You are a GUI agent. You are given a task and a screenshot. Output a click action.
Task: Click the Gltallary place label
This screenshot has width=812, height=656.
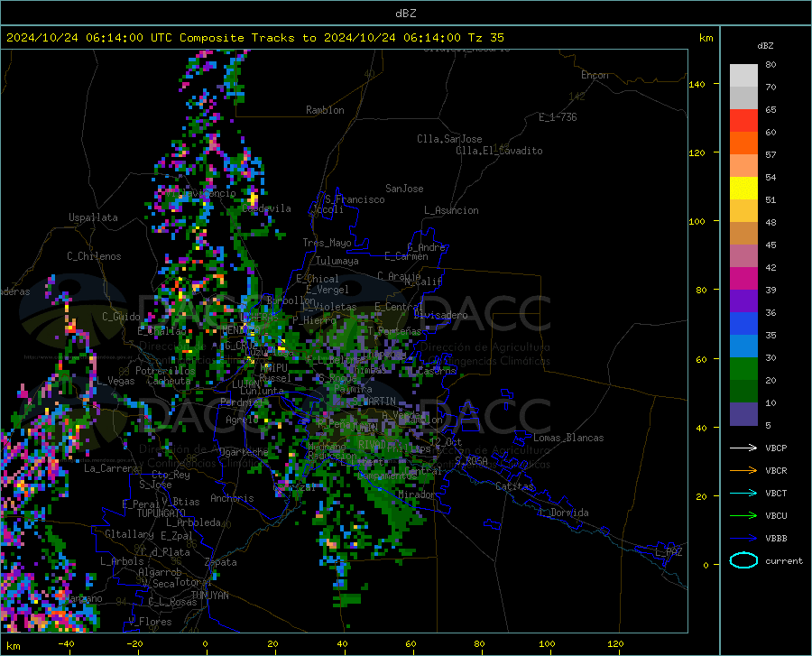point(129,534)
